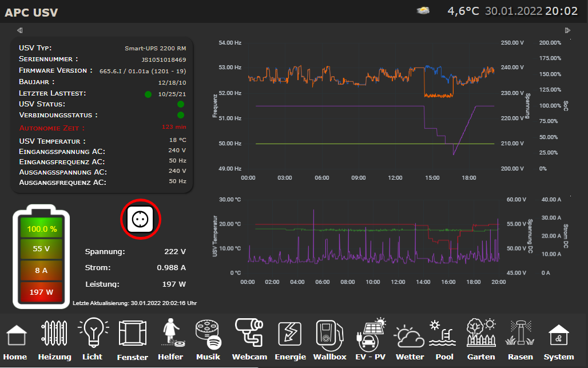The height and width of the screenshot is (368, 588).
Task: Click the 8 A battery current segment
Action: (41, 271)
